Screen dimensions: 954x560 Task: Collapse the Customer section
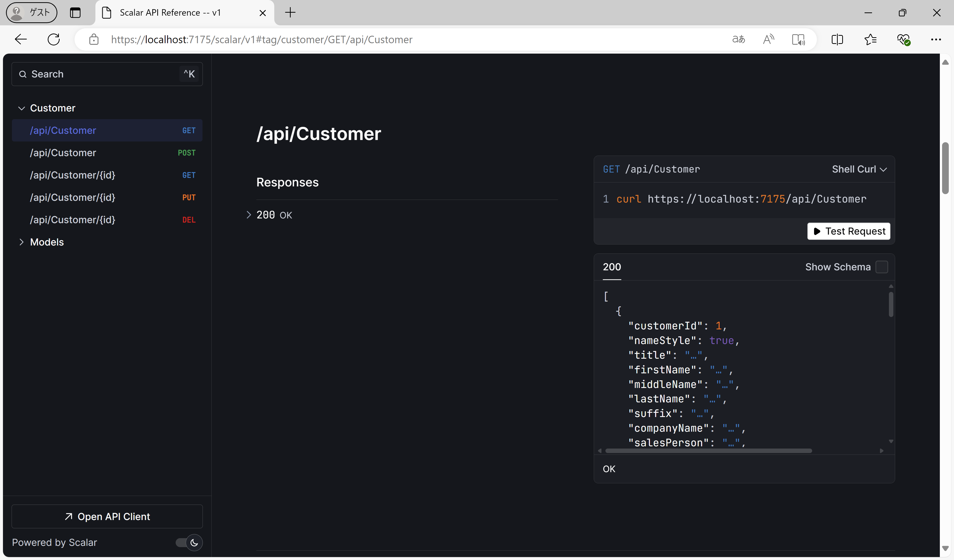(x=22, y=108)
